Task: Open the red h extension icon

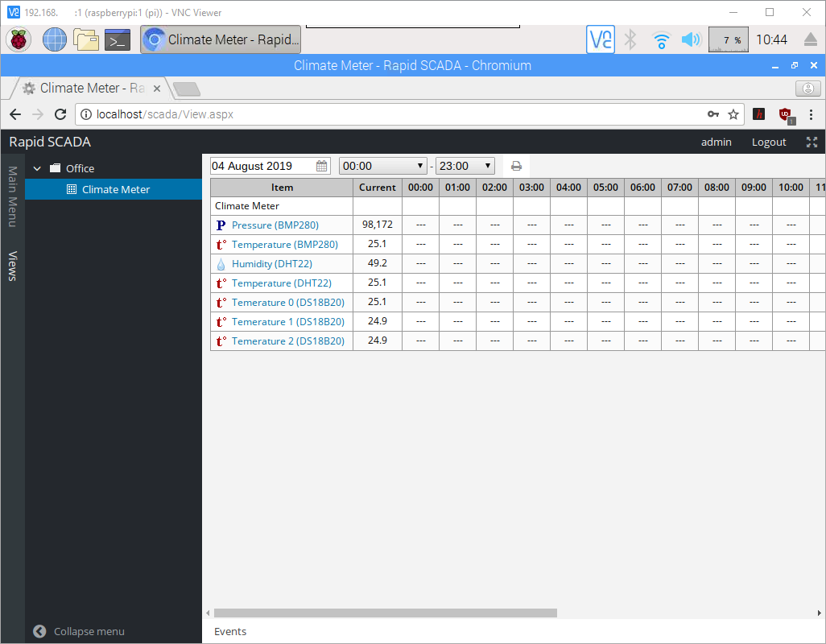Action: (x=758, y=114)
